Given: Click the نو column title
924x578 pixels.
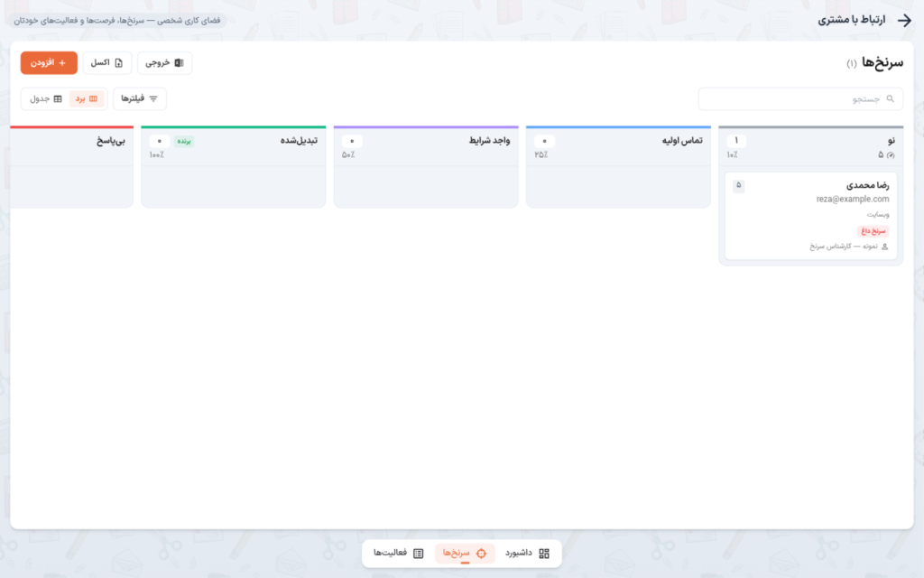Looking at the screenshot, I should [x=891, y=140].
